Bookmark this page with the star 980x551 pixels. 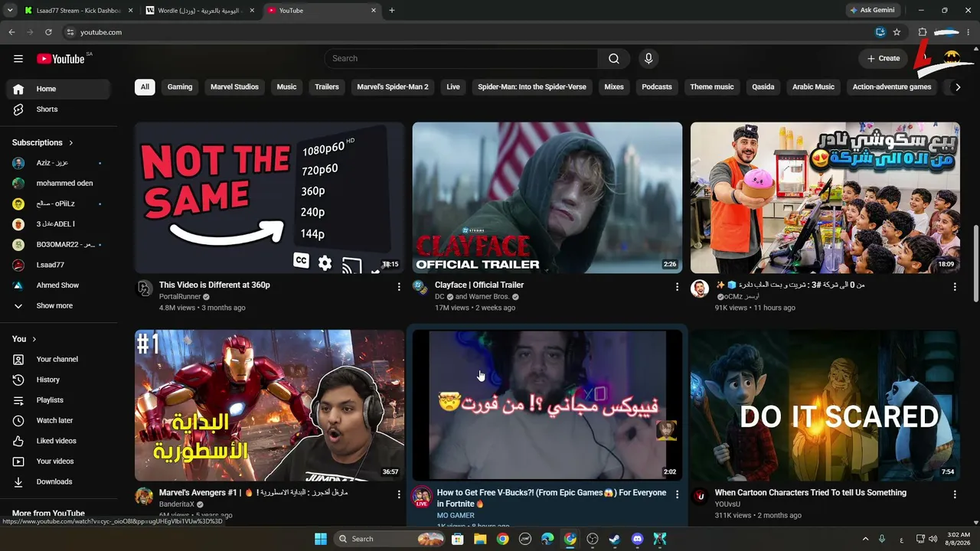[x=897, y=32]
